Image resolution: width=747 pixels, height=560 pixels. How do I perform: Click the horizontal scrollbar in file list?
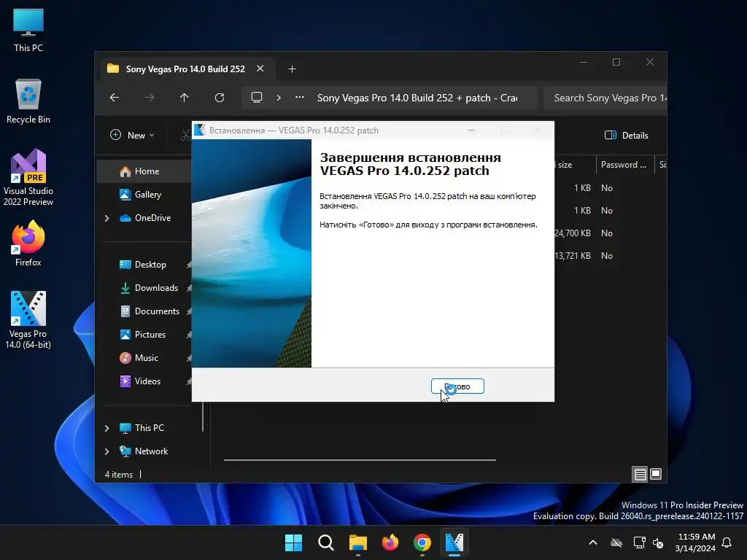click(360, 460)
